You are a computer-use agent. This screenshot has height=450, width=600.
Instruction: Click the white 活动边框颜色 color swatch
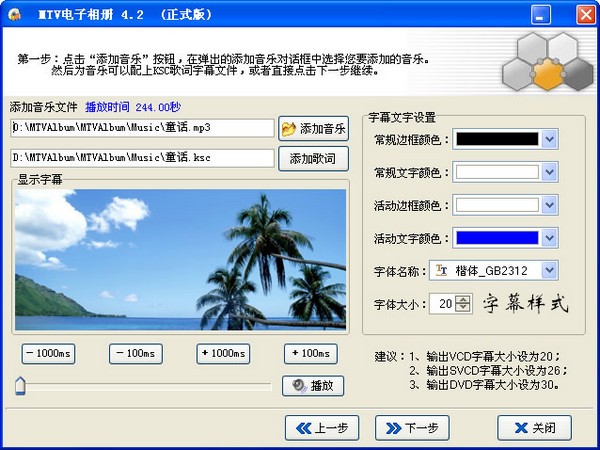[x=497, y=205]
